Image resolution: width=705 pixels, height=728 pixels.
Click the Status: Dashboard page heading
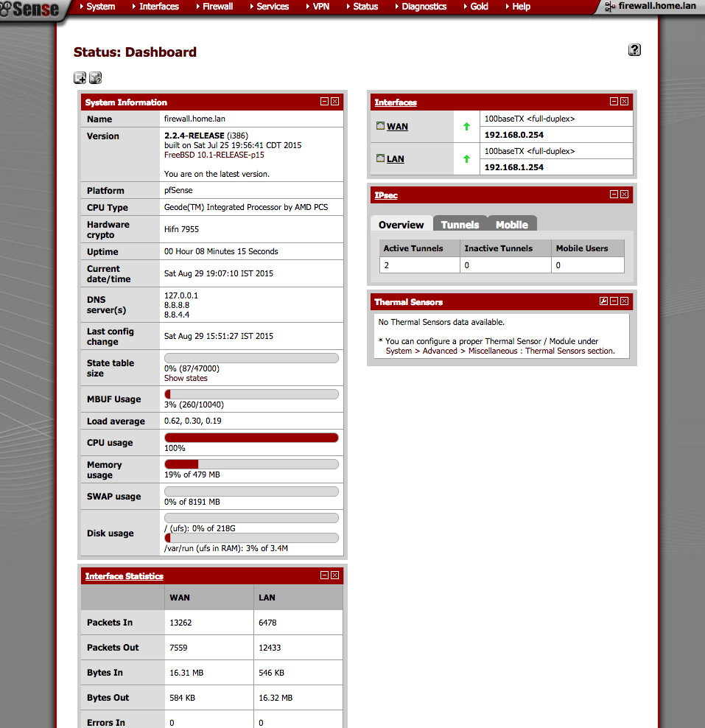135,52
